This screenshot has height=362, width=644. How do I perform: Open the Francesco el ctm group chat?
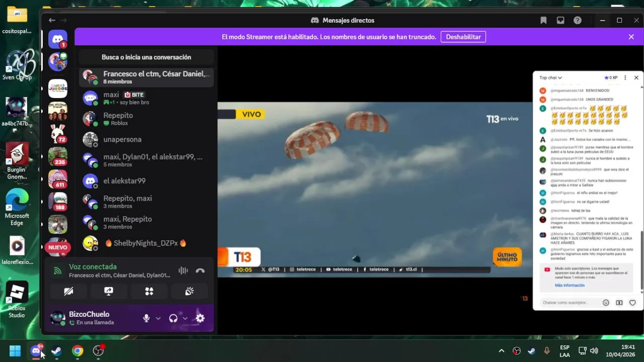tap(146, 77)
